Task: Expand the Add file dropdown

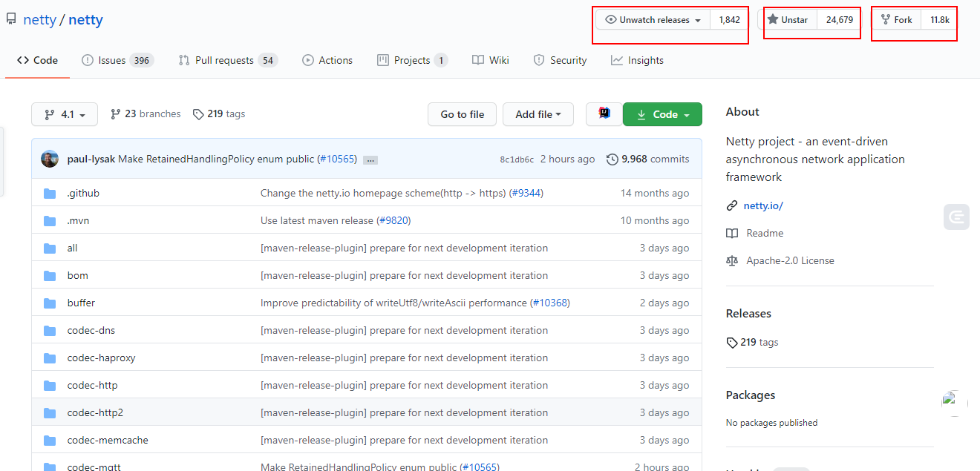Action: pos(538,114)
